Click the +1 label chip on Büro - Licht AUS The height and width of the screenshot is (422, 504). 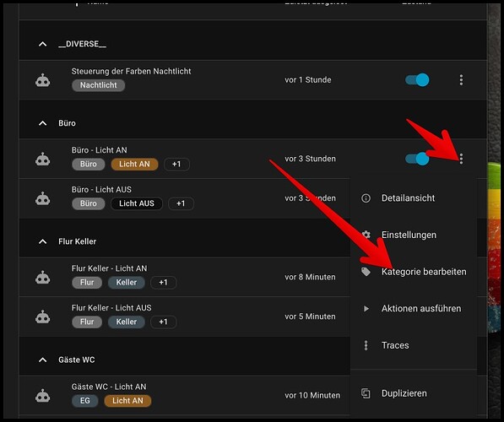tap(181, 203)
